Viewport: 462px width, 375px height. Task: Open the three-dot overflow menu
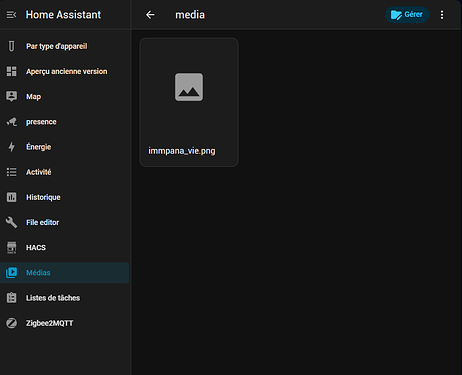[442, 15]
